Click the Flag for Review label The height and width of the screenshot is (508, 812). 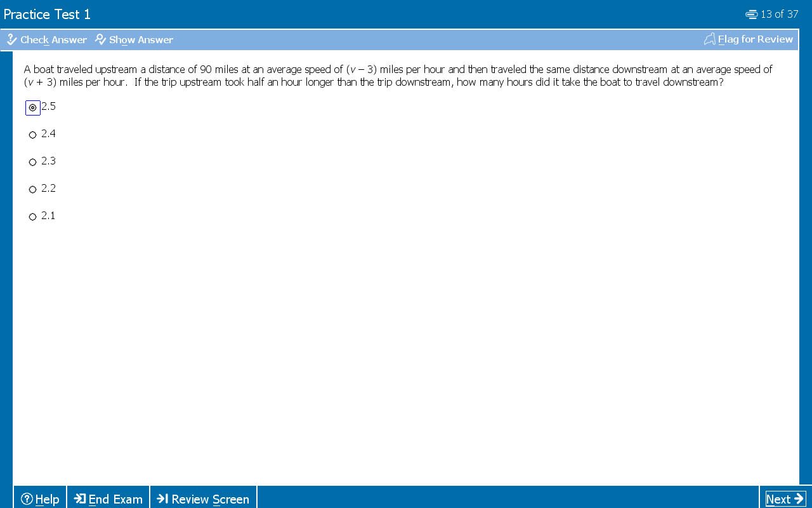pos(756,39)
